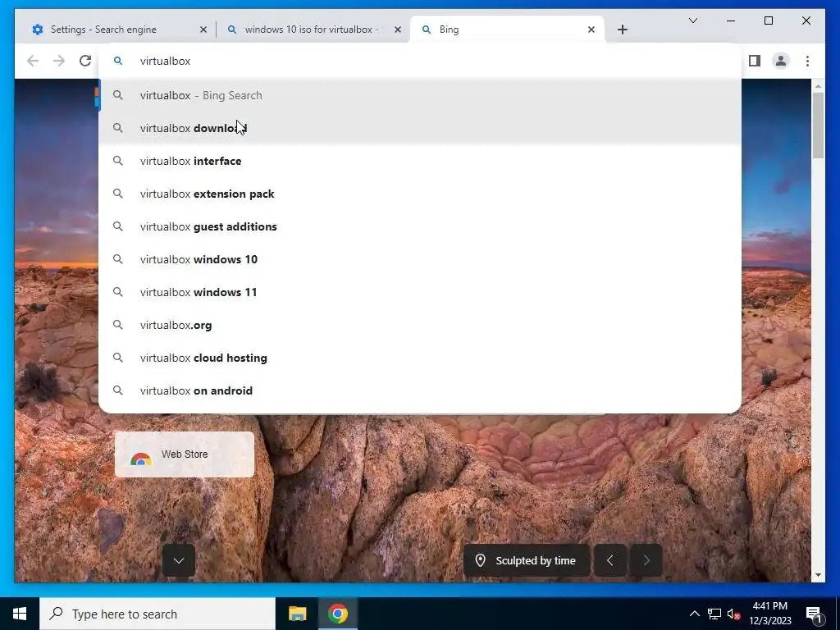Open the taskbar clock showing 4:41 PM
Screen dimensions: 840x630
click(x=769, y=614)
